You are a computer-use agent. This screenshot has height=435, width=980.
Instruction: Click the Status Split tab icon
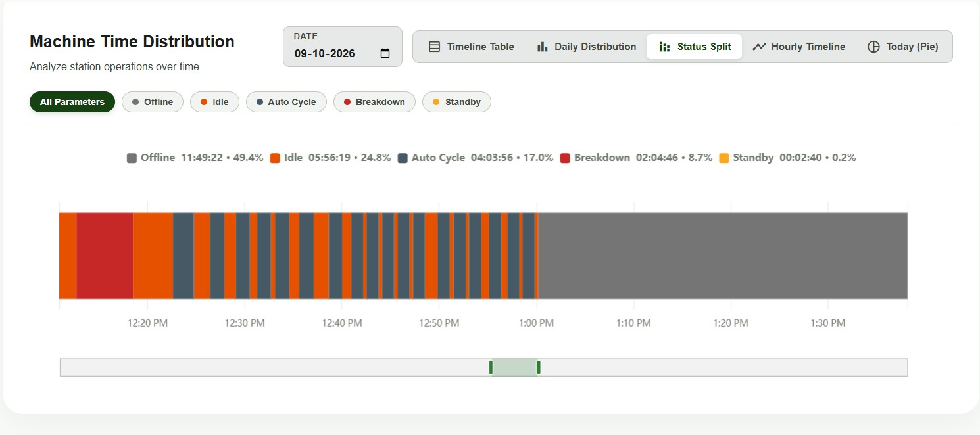[x=665, y=47]
